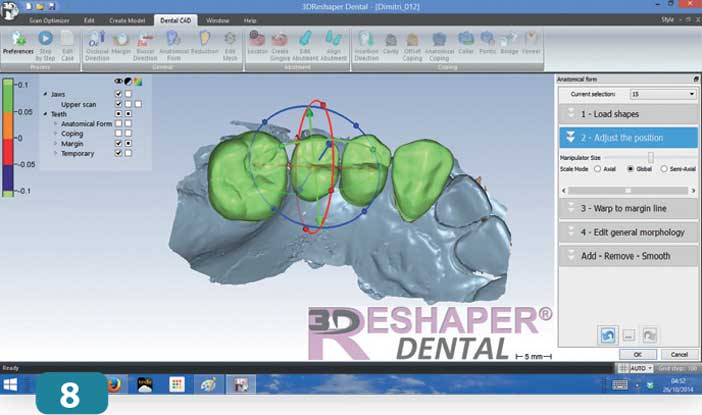The width and height of the screenshot is (702, 415).
Task: Select the Pontic tool
Action: (487, 43)
